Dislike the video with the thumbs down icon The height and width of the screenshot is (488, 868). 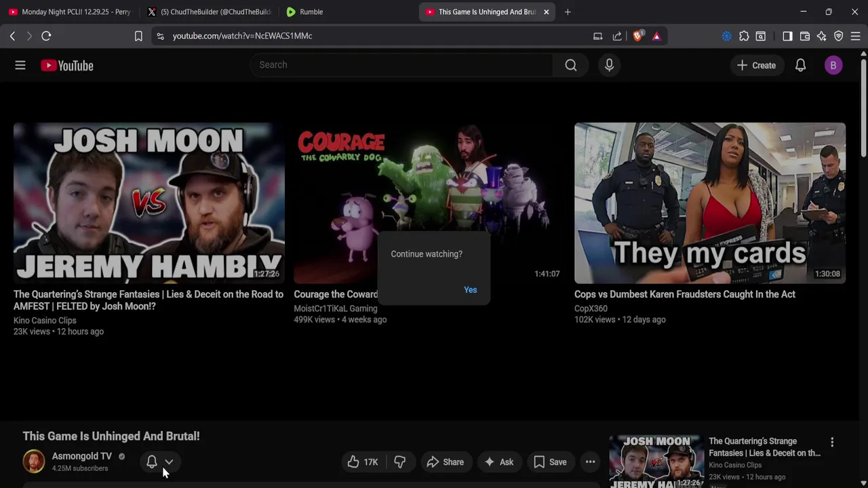(x=399, y=462)
